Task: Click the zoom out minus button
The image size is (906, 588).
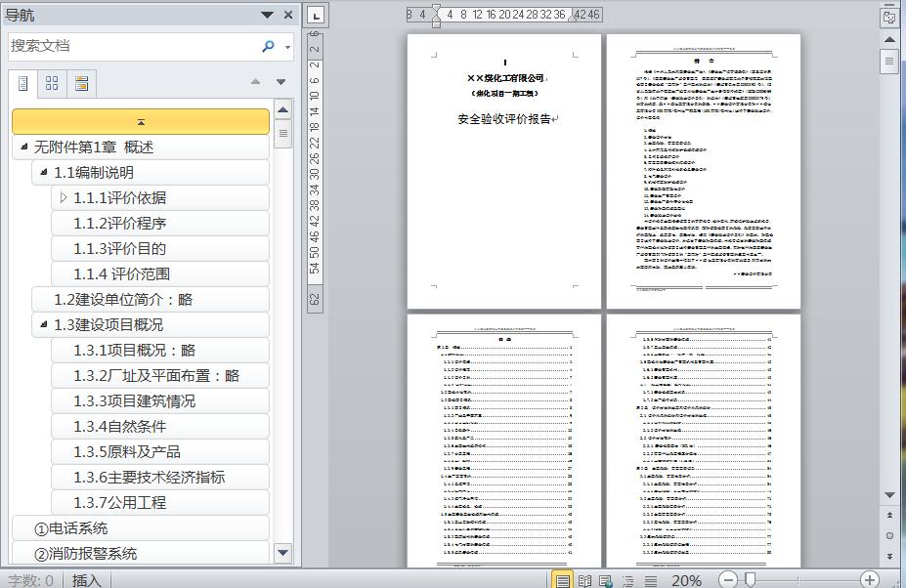Action: tap(728, 579)
